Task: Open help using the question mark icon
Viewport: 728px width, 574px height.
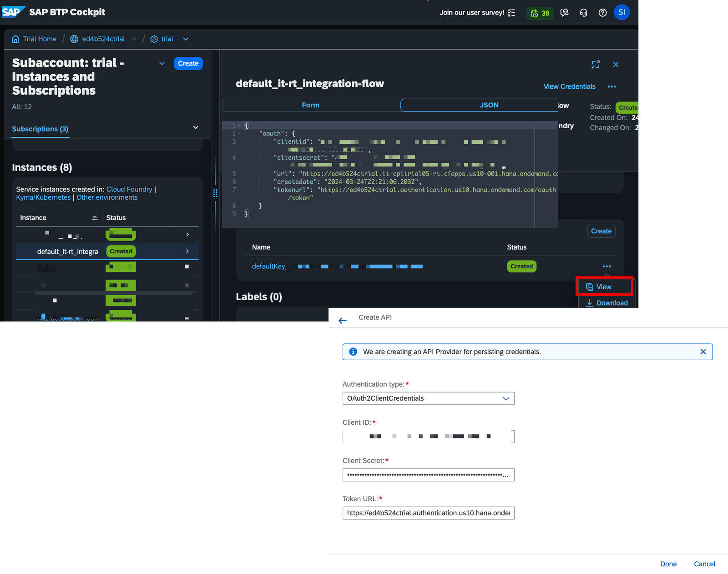Action: 602,13
